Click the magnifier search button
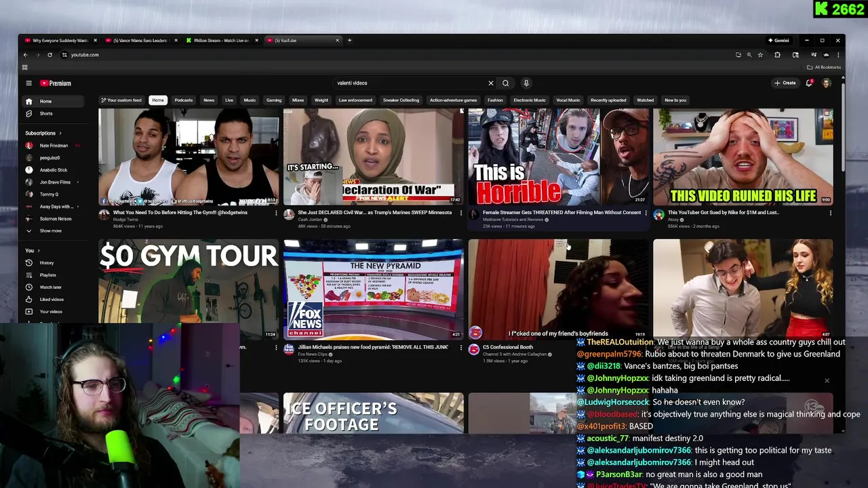The width and height of the screenshot is (868, 488). [x=505, y=83]
